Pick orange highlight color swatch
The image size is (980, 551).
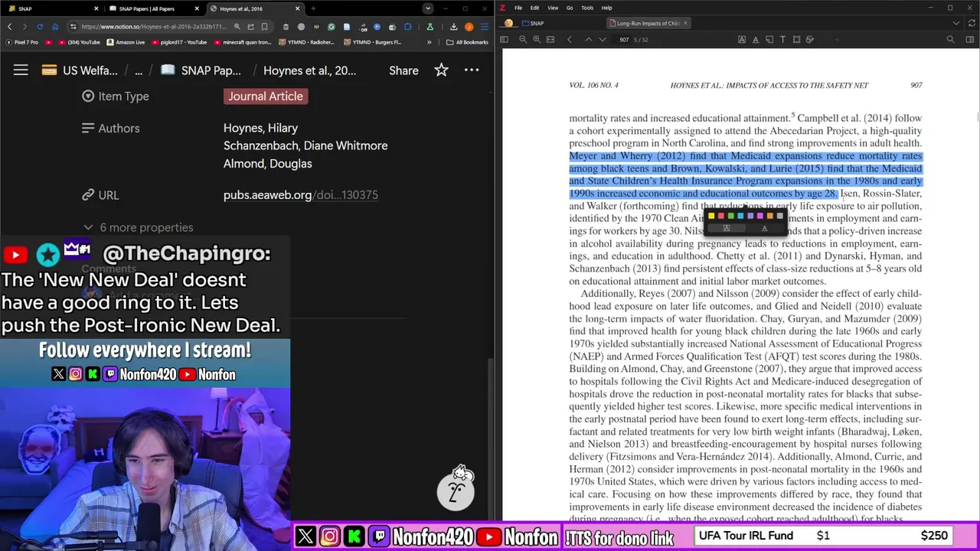770,216
